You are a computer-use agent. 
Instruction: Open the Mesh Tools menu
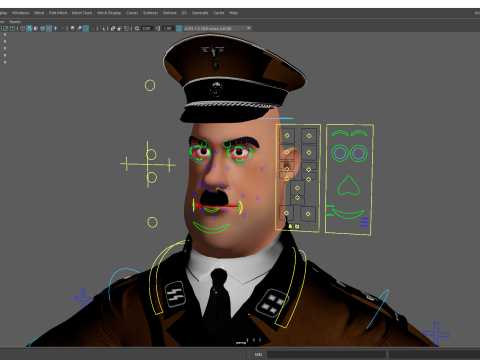(82, 13)
